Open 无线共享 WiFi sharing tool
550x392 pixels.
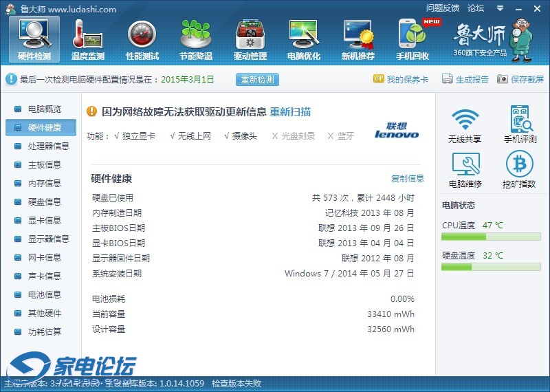point(465,125)
